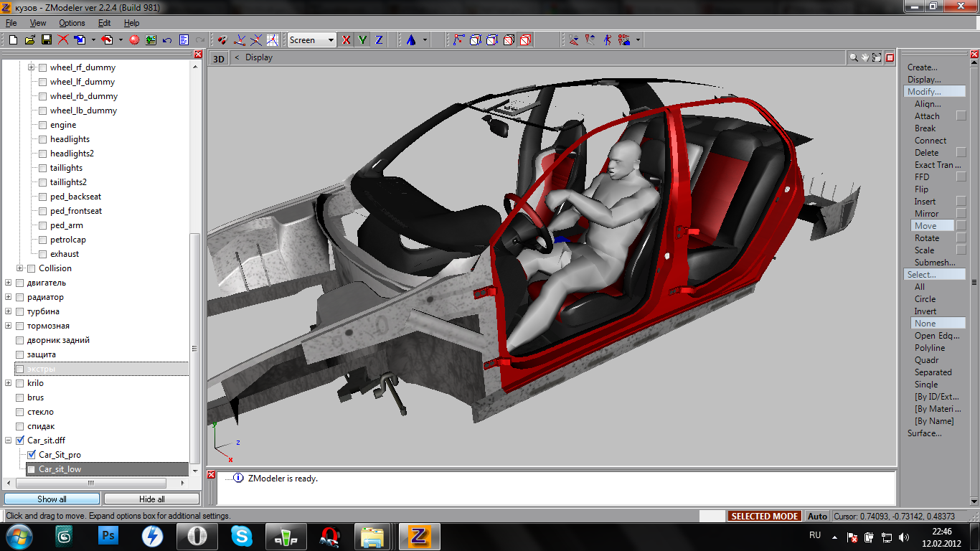980x551 pixels.
Task: Expand the двигатель tree node
Action: [9, 283]
